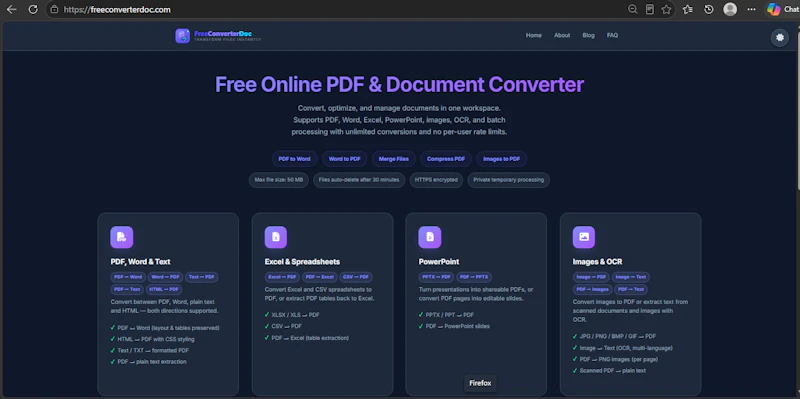
Task: Click the FreeConverterDoc logo icon
Action: 183,36
